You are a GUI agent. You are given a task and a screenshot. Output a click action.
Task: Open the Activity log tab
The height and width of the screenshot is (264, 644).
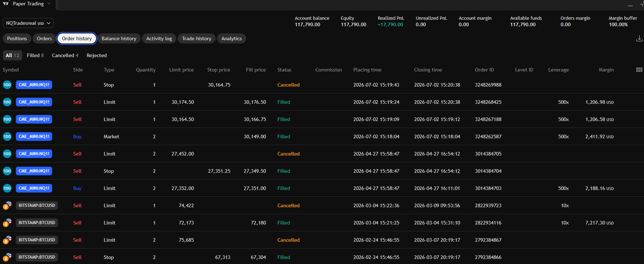[159, 38]
